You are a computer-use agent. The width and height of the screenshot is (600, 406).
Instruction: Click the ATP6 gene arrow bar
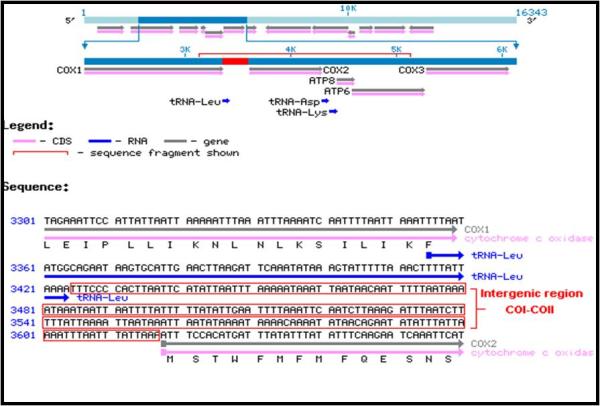click(381, 94)
